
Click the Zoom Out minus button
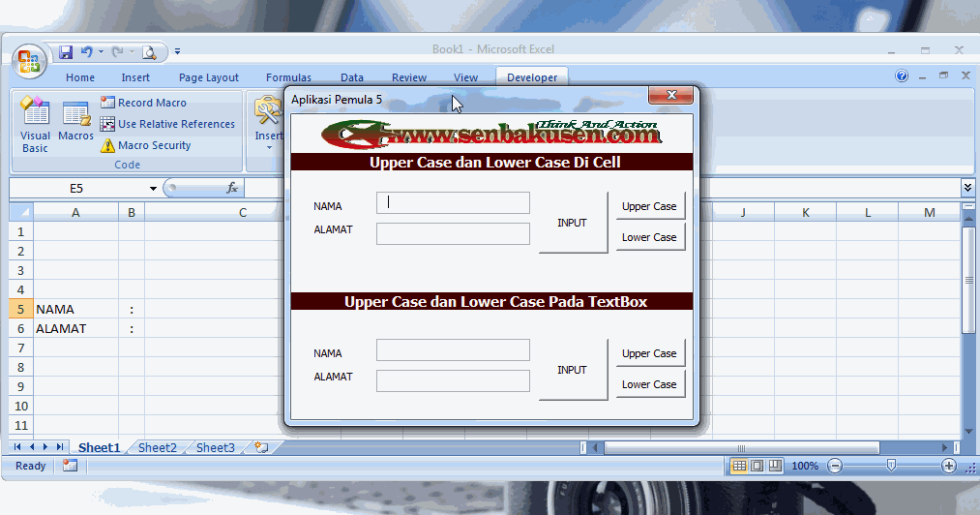pos(835,466)
